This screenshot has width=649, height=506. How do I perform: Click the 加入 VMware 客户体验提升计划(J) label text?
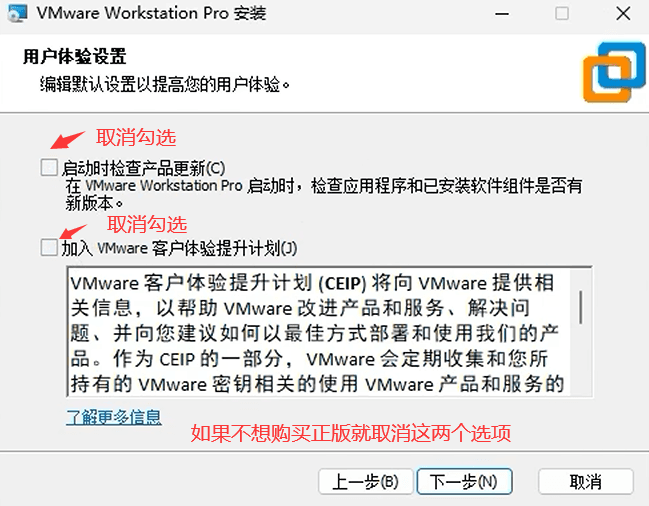pyautogui.click(x=179, y=248)
